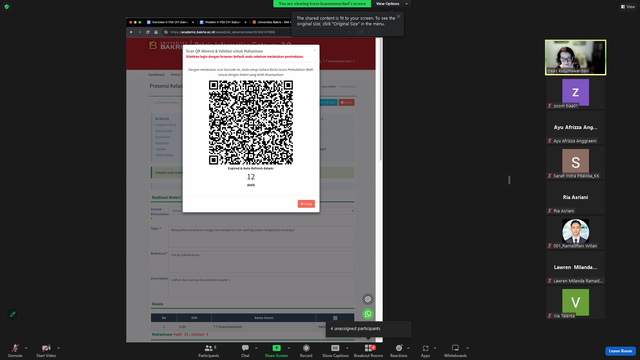The height and width of the screenshot is (360, 640).
Task: Start recording with the Record button
Action: tap(306, 350)
